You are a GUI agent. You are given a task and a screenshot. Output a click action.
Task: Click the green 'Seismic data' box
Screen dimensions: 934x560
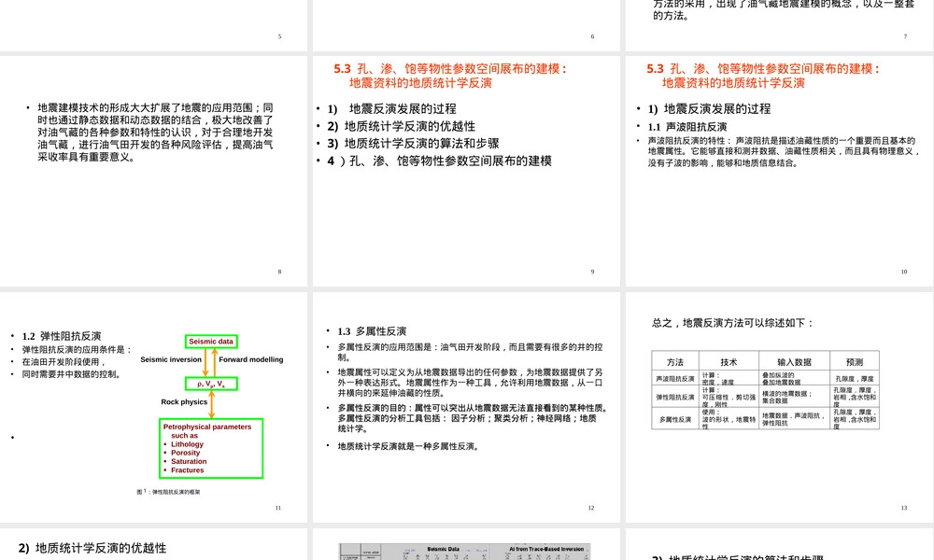tap(211, 342)
